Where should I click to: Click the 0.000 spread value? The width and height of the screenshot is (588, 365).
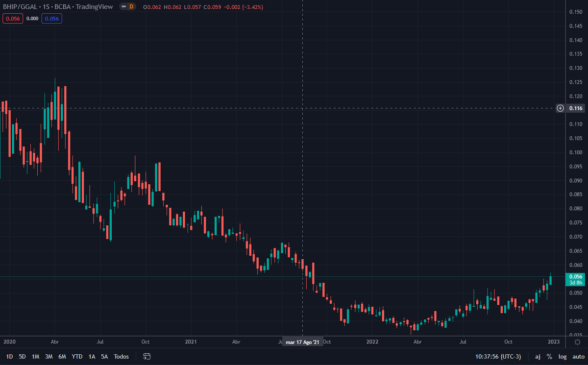[32, 19]
